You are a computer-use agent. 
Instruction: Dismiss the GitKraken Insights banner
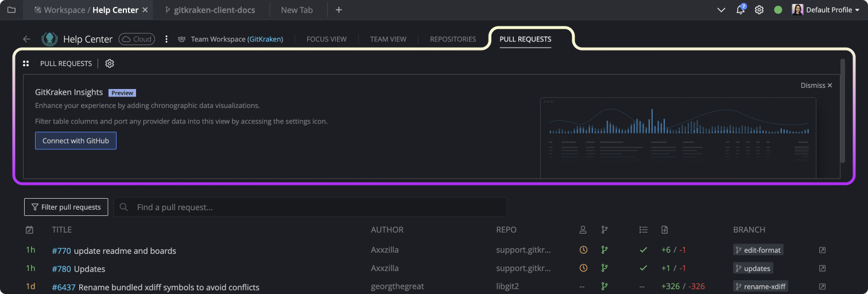pyautogui.click(x=816, y=85)
